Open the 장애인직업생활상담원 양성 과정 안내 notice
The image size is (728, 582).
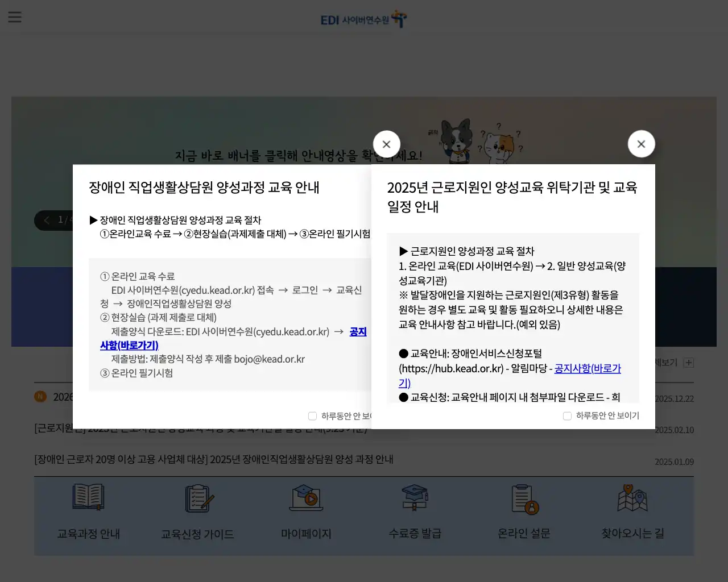click(213, 459)
